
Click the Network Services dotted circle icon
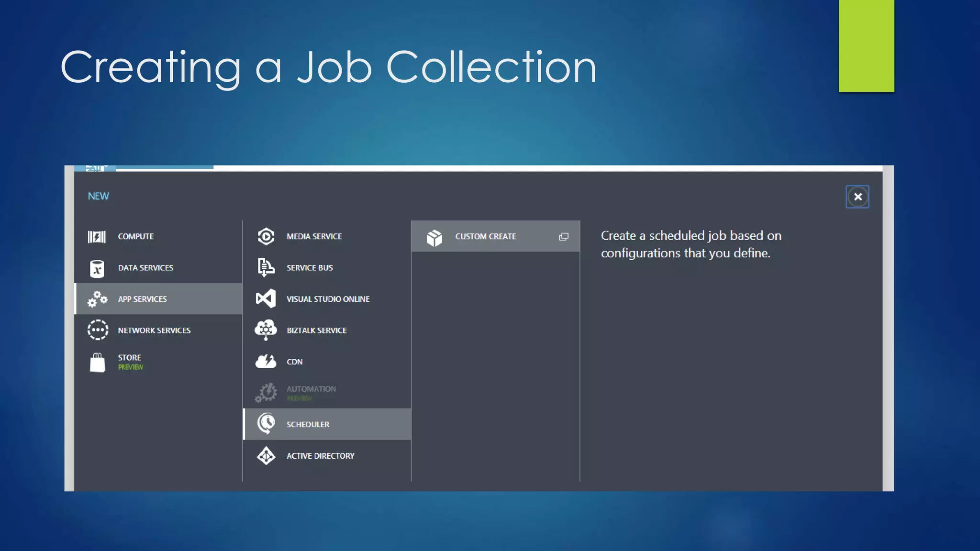[98, 330]
